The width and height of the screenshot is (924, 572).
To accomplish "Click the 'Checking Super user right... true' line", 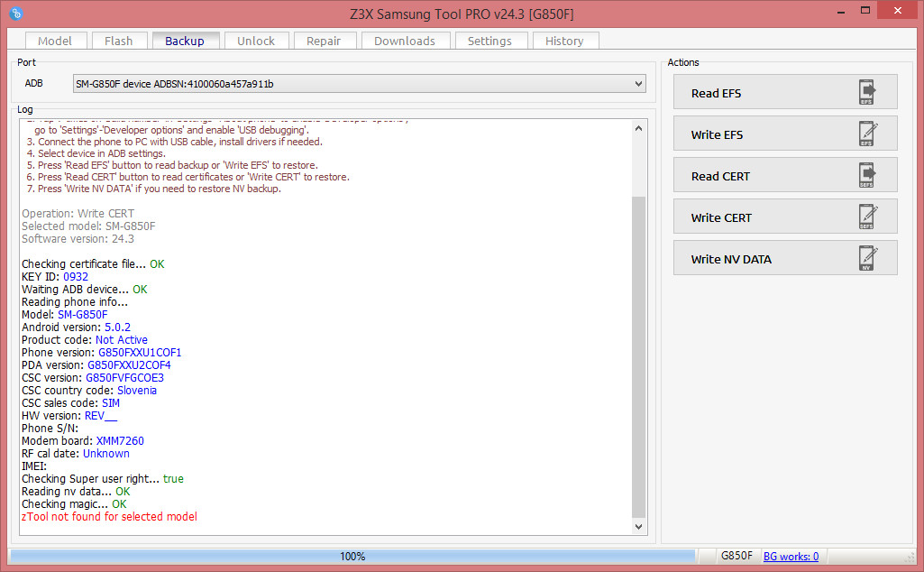I will 103,479.
